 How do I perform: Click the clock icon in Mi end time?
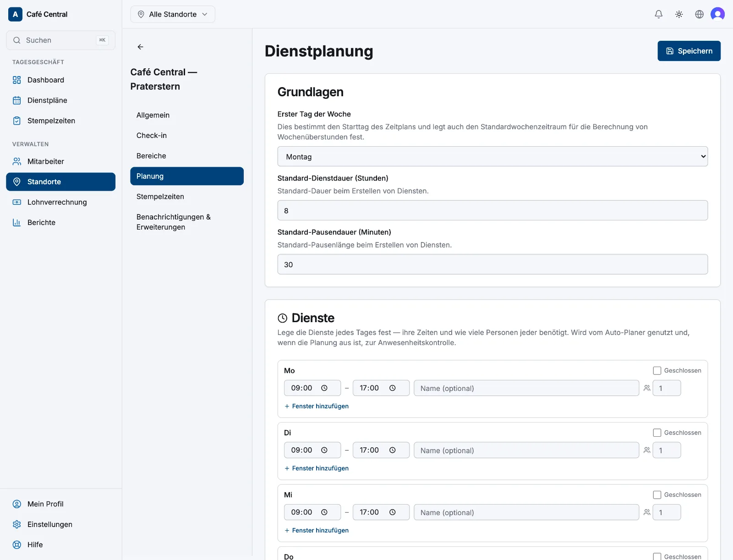pyautogui.click(x=393, y=512)
